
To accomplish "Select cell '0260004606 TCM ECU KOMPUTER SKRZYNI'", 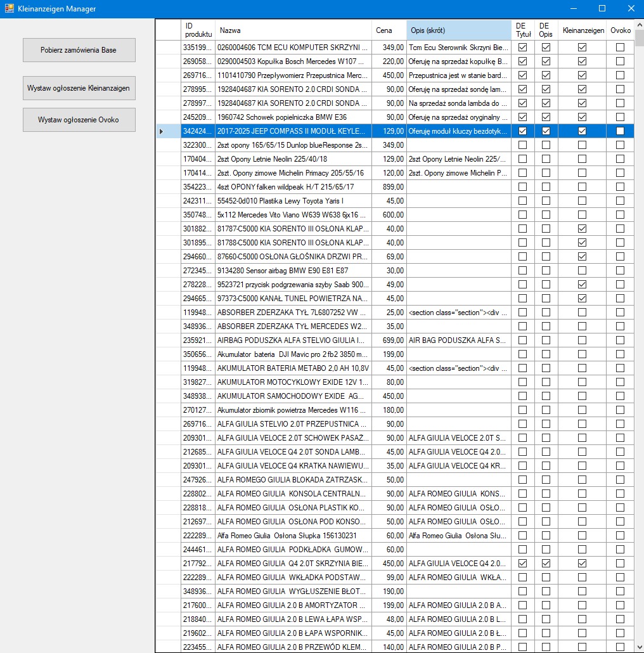I will click(x=293, y=48).
